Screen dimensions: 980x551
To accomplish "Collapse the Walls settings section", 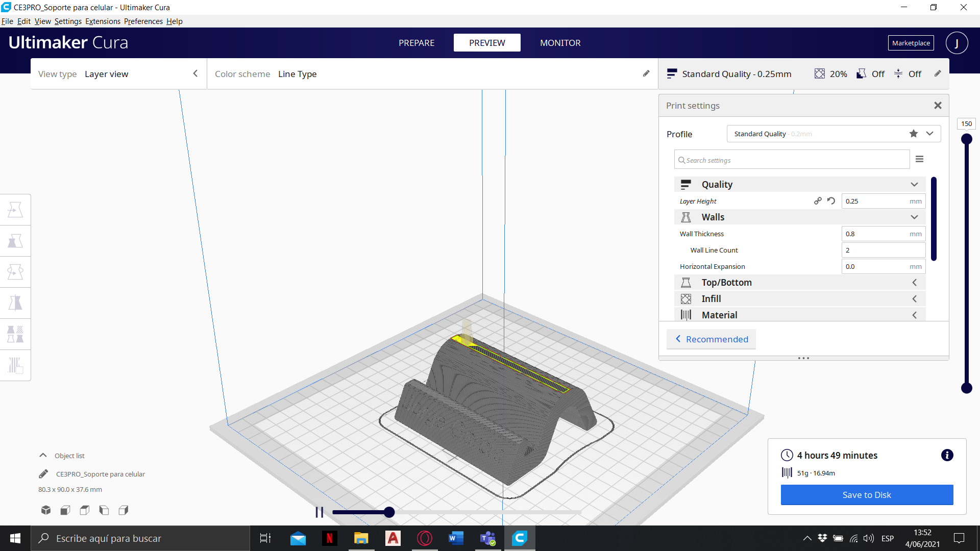I will coord(914,217).
